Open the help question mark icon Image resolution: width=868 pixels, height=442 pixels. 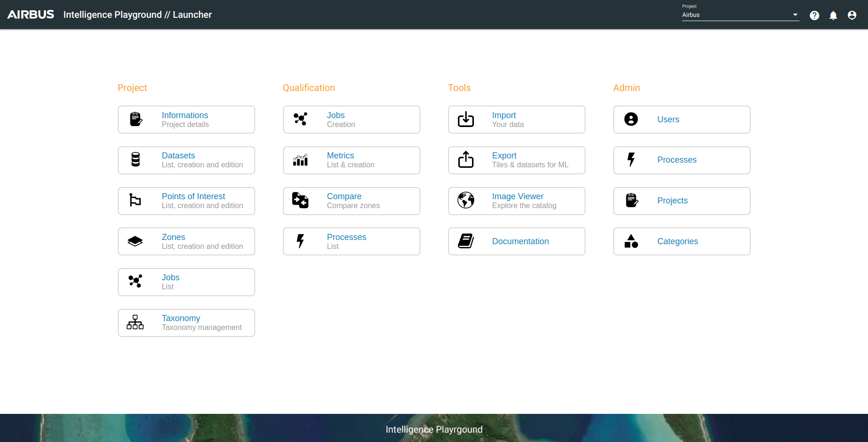pos(815,15)
